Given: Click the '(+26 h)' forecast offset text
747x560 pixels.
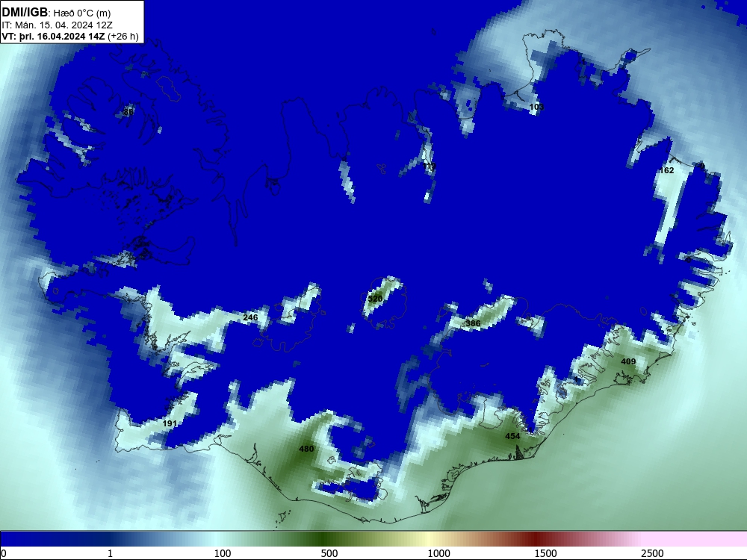Looking at the screenshot, I should (x=123, y=37).
